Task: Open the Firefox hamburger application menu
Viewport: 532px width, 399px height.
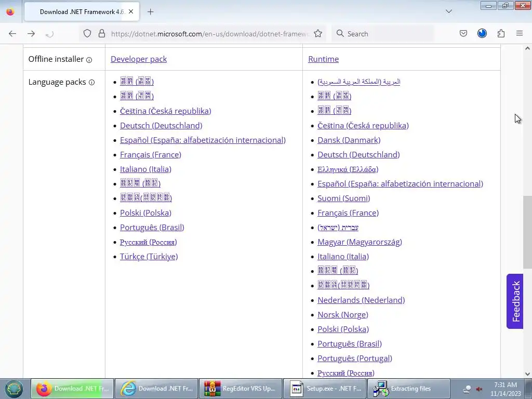Action: pyautogui.click(x=520, y=33)
